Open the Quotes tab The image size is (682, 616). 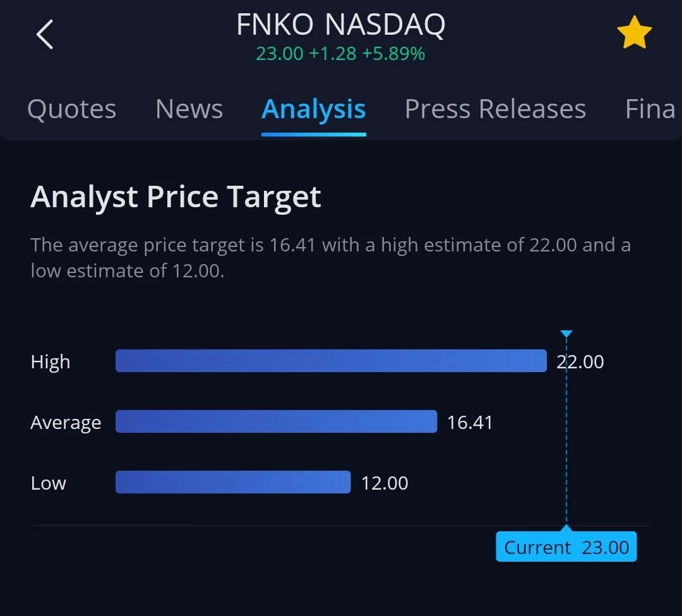(72, 109)
